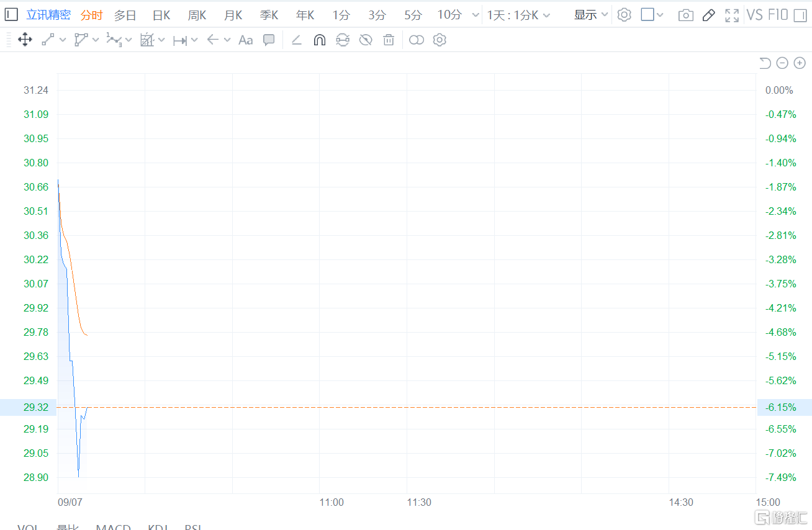
Task: Select the price range ruler tool
Action: [x=180, y=40]
